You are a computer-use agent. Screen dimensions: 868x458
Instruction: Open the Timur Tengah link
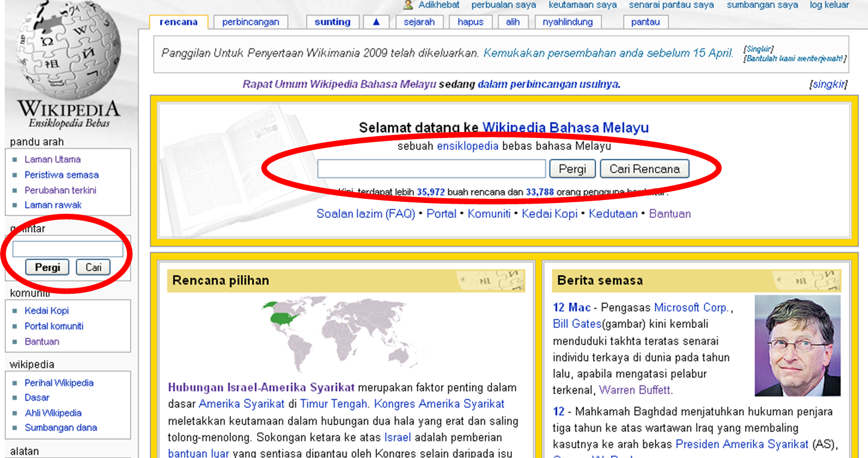334,404
